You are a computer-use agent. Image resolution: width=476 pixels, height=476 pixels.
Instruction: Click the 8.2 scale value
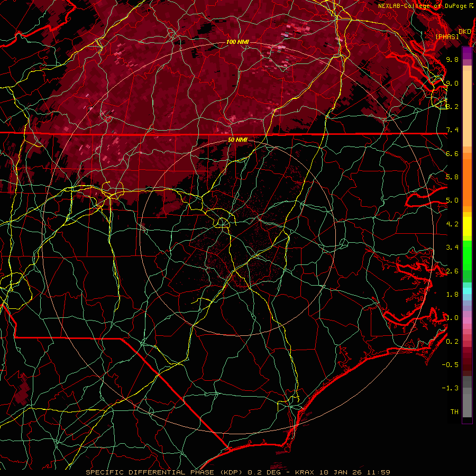(452, 106)
